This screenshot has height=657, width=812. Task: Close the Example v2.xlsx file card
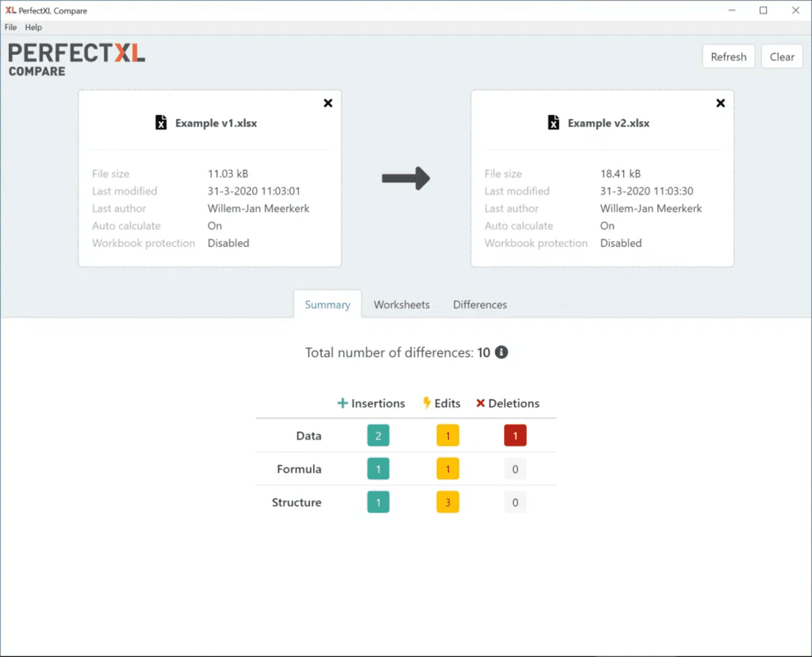pos(720,103)
